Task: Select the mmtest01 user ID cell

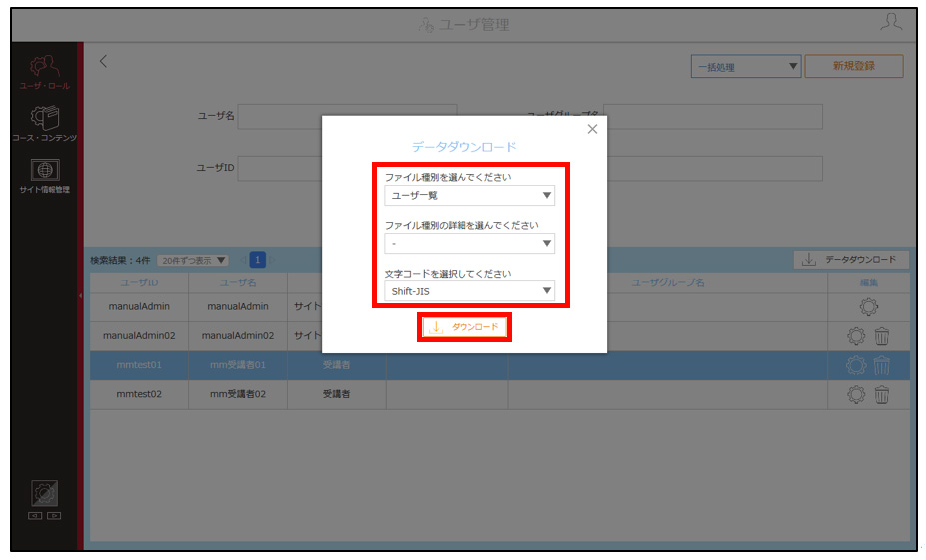Action: click(139, 365)
